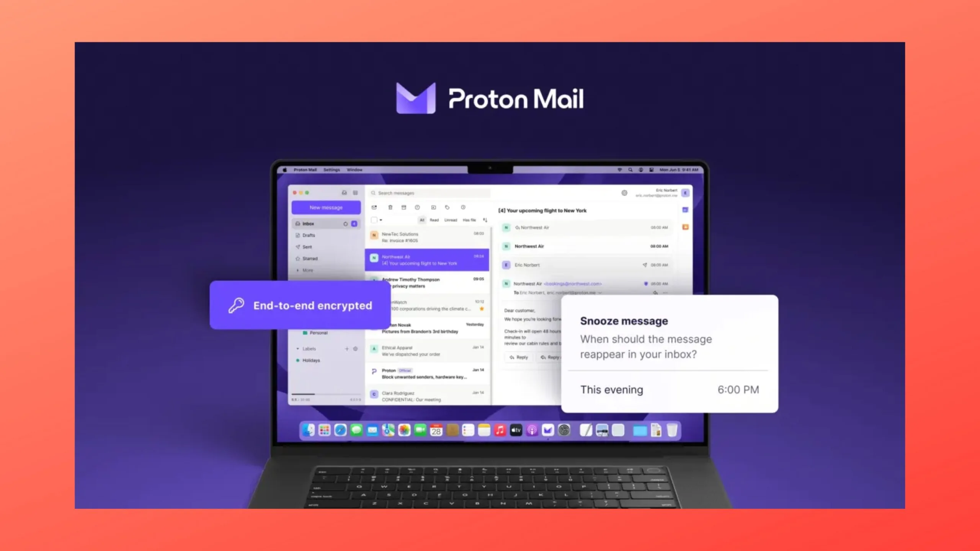Open the Inbox folder

point(309,223)
